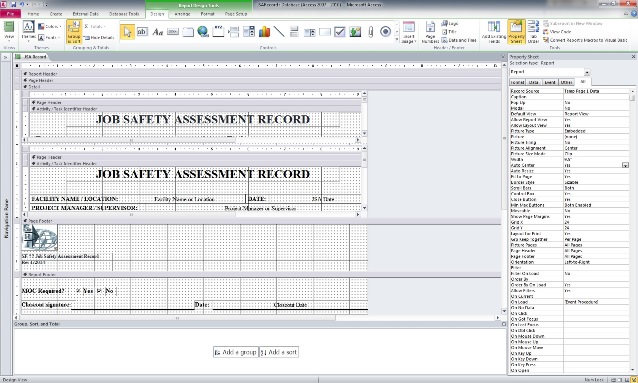The height and width of the screenshot is (383, 638).
Task: Open the Property Sheet selection type dropdown
Action: pyautogui.click(x=587, y=72)
